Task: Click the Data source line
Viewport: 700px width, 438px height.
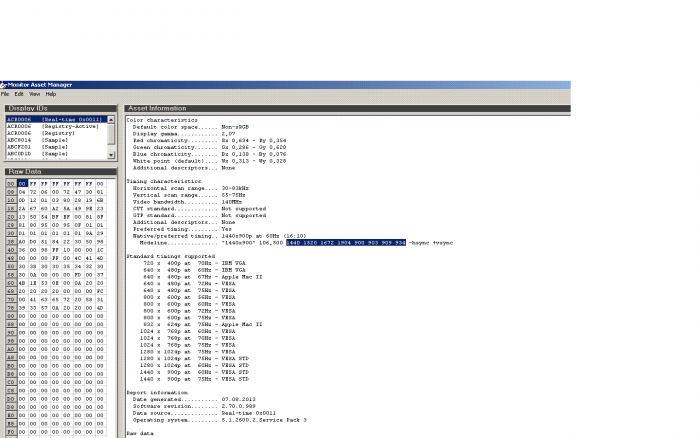Action: (204, 413)
